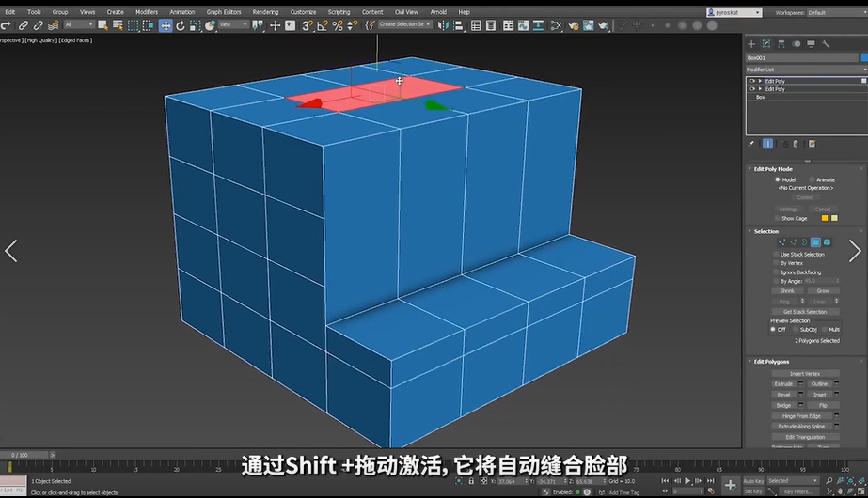The height and width of the screenshot is (498, 868).
Task: Click the Play Animation button
Action: pyautogui.click(x=687, y=481)
